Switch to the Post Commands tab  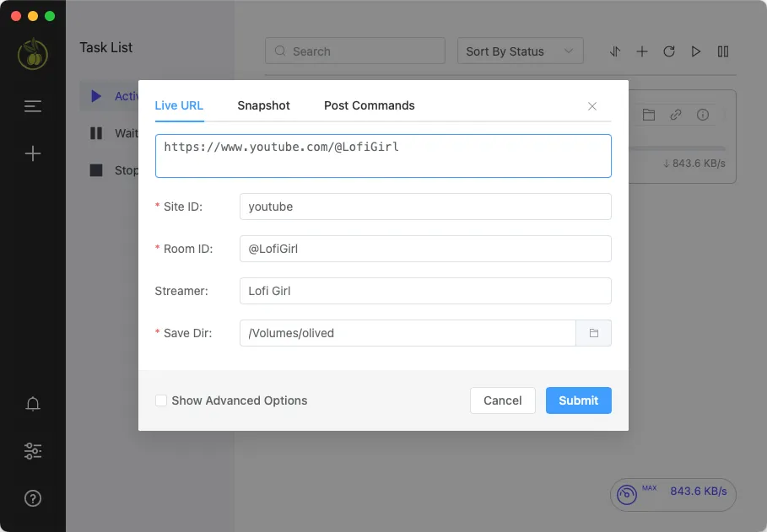click(369, 105)
